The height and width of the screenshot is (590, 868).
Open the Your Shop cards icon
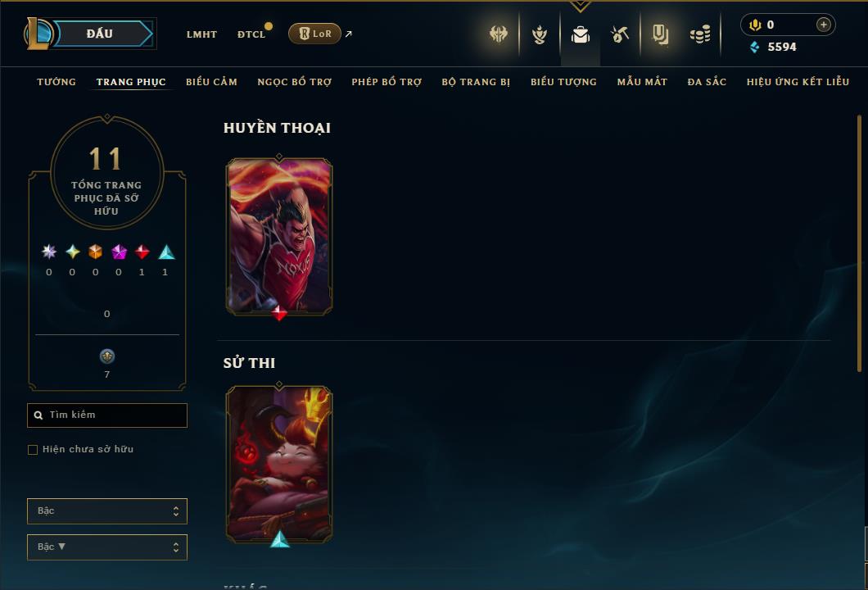pyautogui.click(x=660, y=34)
